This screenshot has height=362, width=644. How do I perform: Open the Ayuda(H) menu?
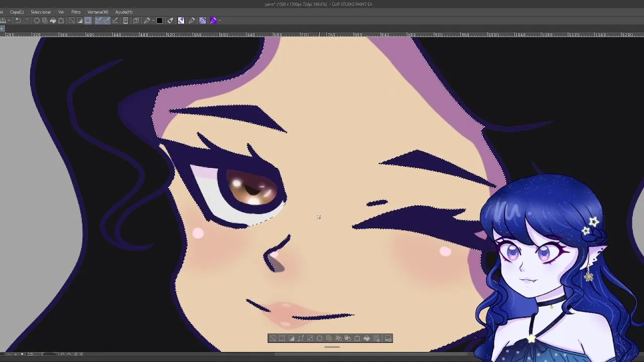pos(124,12)
